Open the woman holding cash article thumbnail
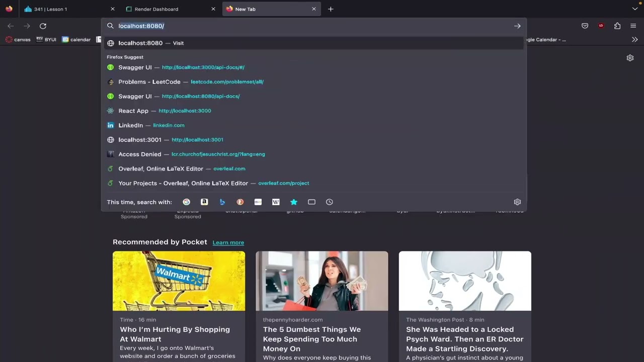Image resolution: width=644 pixels, height=362 pixels. point(322,281)
